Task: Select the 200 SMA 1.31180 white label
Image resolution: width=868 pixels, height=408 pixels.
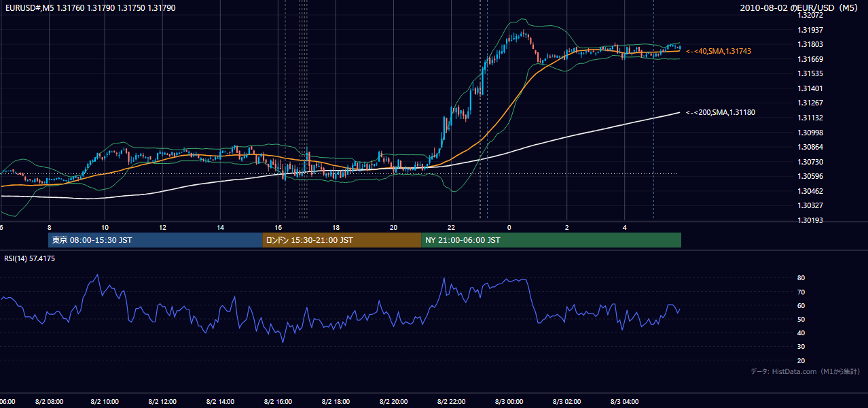Action: [721, 112]
